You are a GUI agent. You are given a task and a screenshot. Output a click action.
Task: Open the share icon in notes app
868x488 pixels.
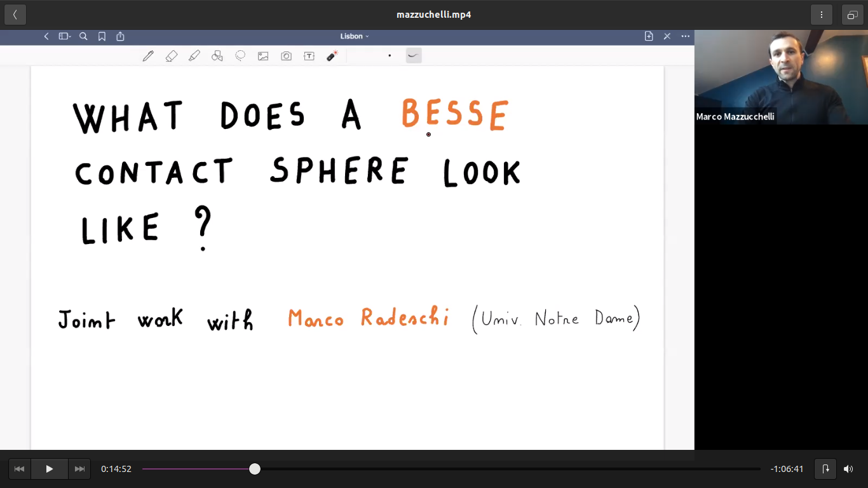coord(120,36)
